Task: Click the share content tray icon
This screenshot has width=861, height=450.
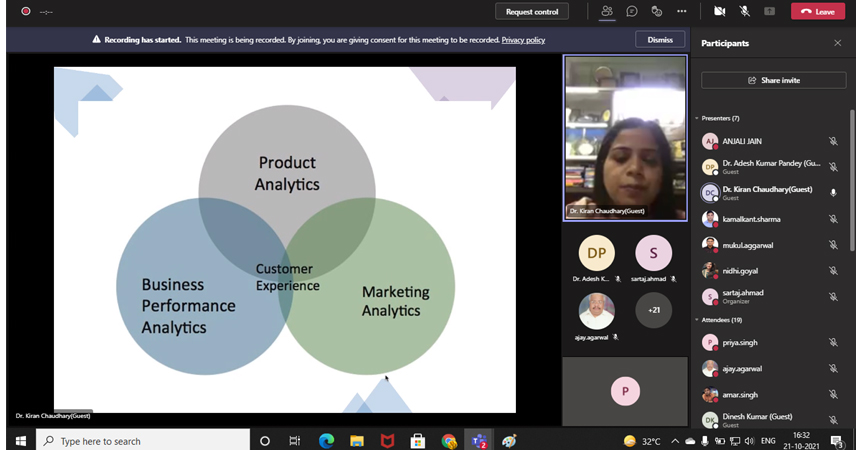Action: tap(769, 11)
